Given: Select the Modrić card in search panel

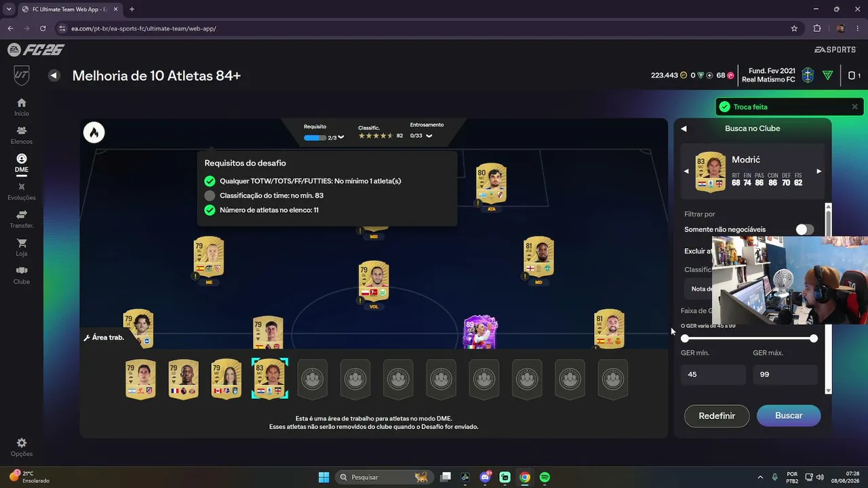Looking at the screenshot, I should coord(710,171).
